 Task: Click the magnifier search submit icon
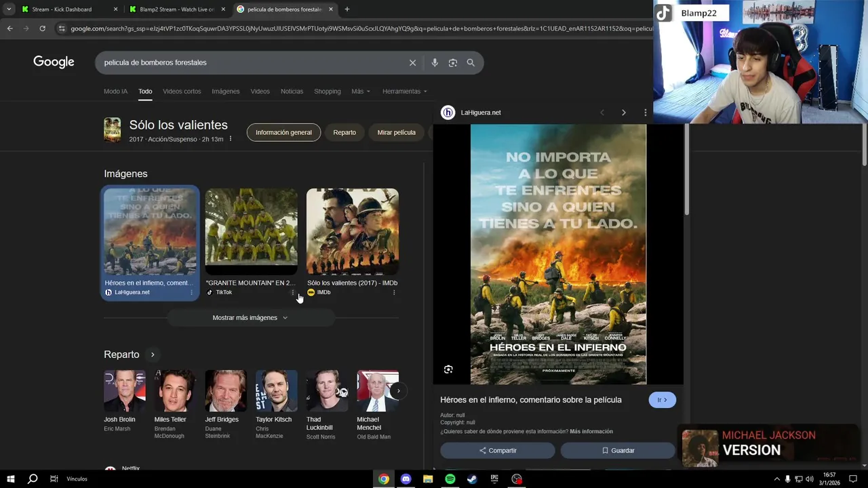(x=471, y=62)
